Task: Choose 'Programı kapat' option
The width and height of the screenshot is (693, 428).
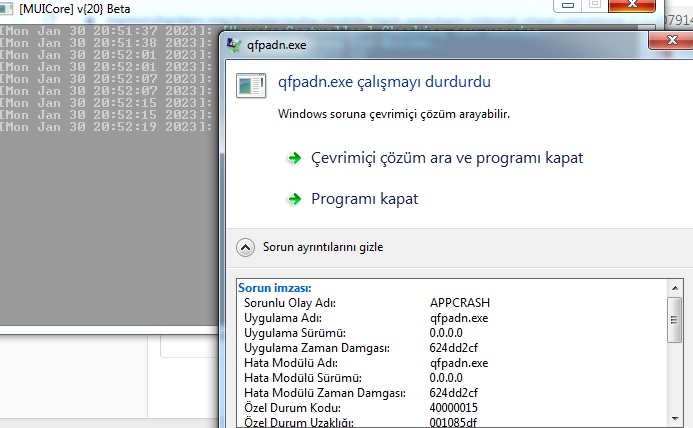Action: (x=365, y=199)
